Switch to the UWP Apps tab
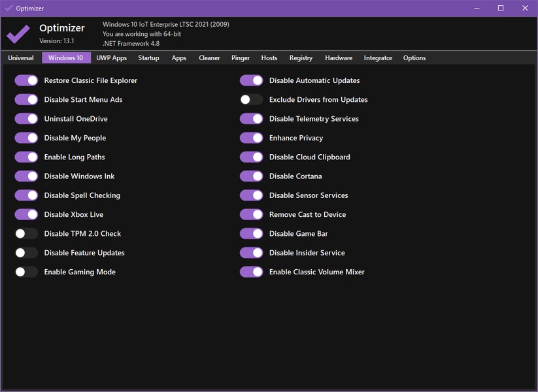The image size is (538, 392). coord(111,58)
